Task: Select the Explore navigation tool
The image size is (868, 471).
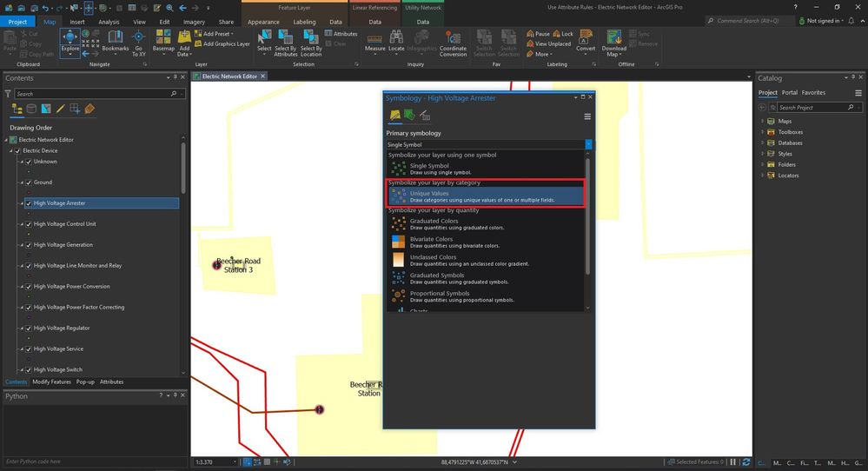Action: click(70, 43)
